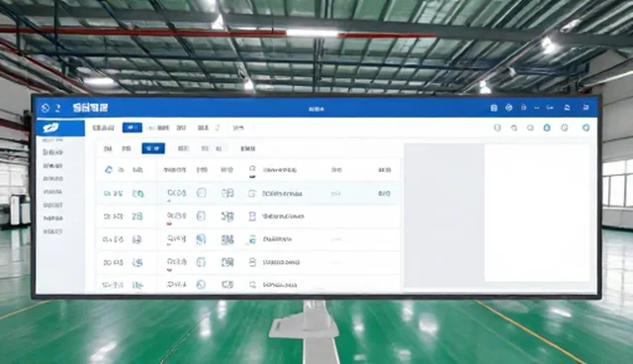This screenshot has height=364, width=633.
Task: Open the first text item in the left sidebar menu
Action: (x=52, y=152)
